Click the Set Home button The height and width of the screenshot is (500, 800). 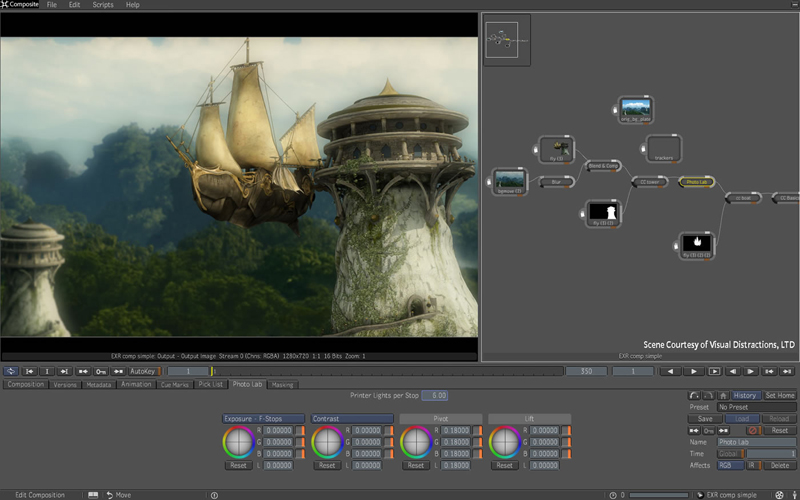(x=780, y=395)
